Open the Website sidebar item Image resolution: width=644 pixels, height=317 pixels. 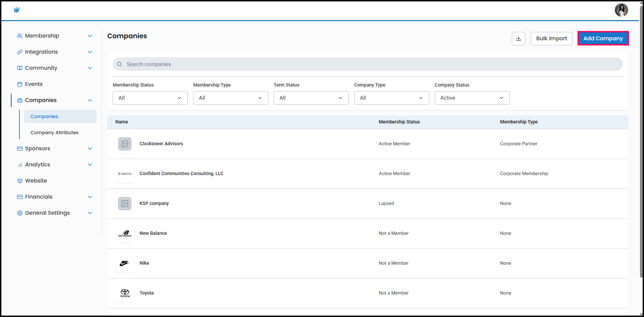click(x=36, y=181)
